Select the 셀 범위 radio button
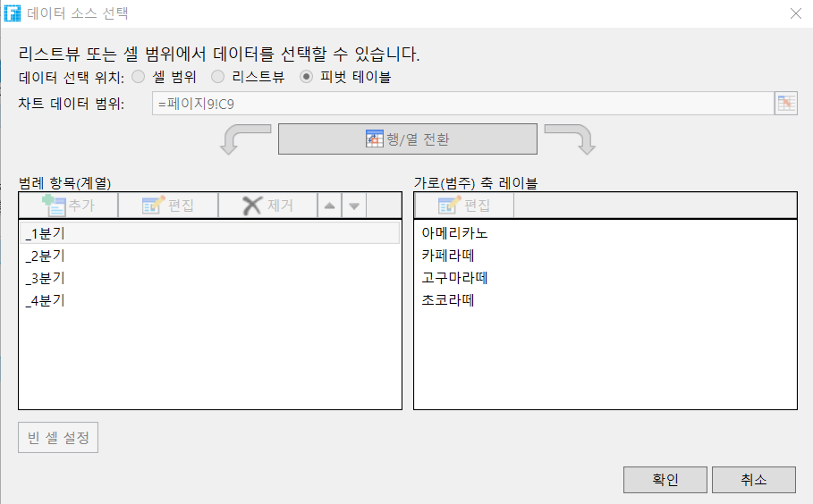Viewport: 813px width, 504px height. coord(139,77)
